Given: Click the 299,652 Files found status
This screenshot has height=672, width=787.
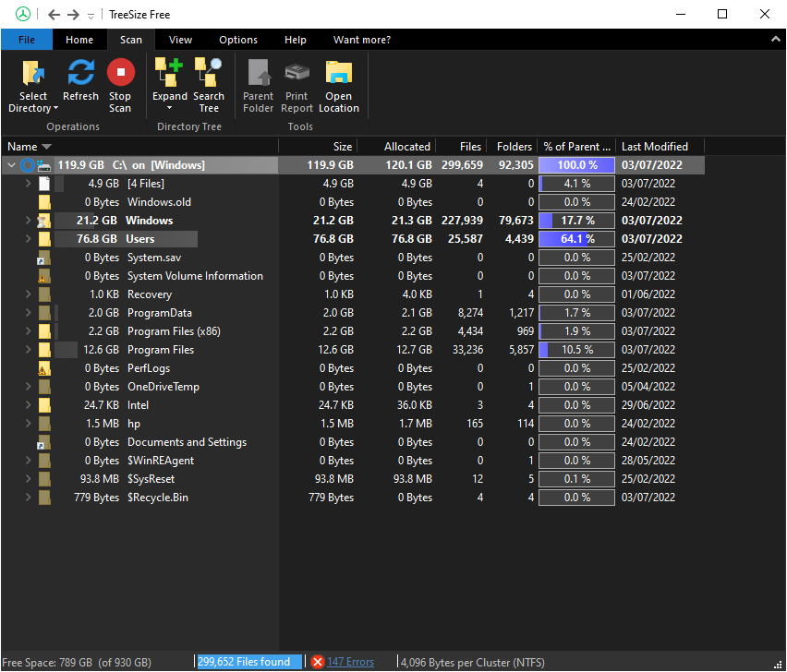Looking at the screenshot, I should (249, 662).
